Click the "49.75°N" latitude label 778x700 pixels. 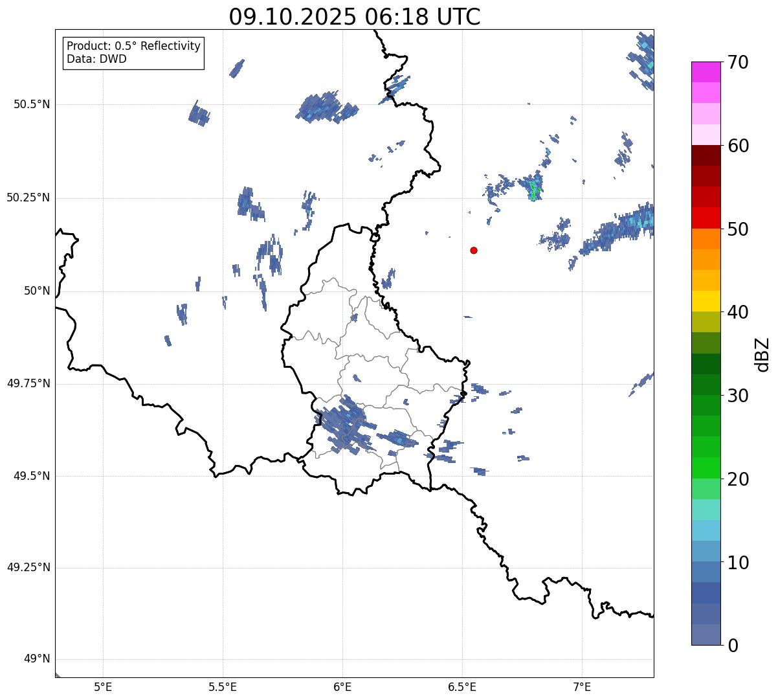tap(28, 383)
